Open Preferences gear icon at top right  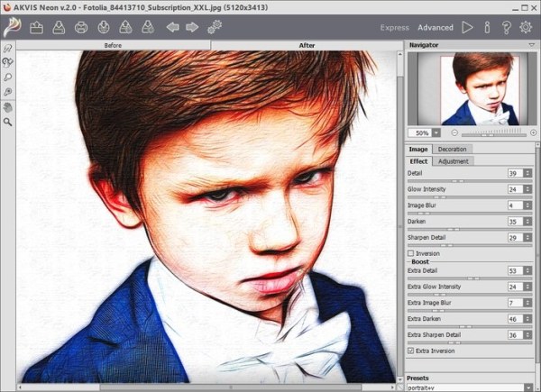pos(526,27)
